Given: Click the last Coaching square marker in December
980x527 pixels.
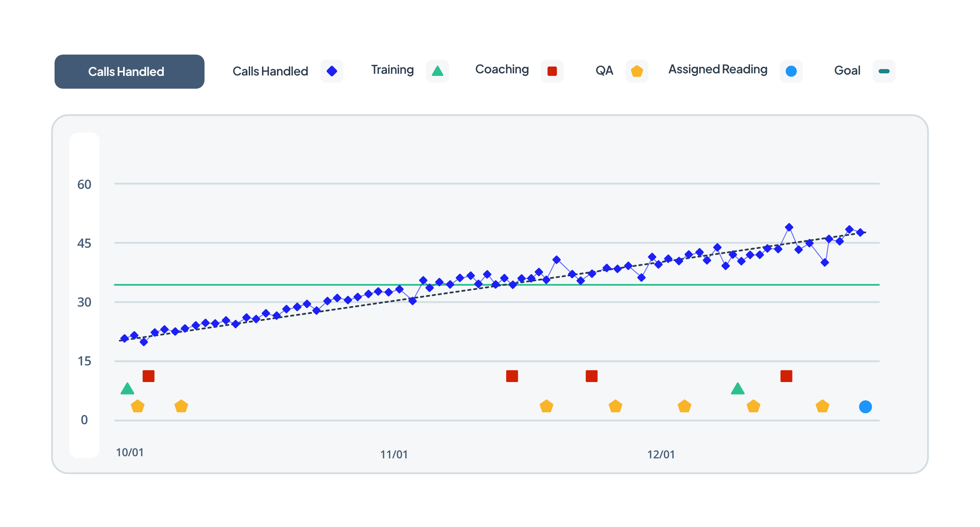Looking at the screenshot, I should tap(786, 376).
